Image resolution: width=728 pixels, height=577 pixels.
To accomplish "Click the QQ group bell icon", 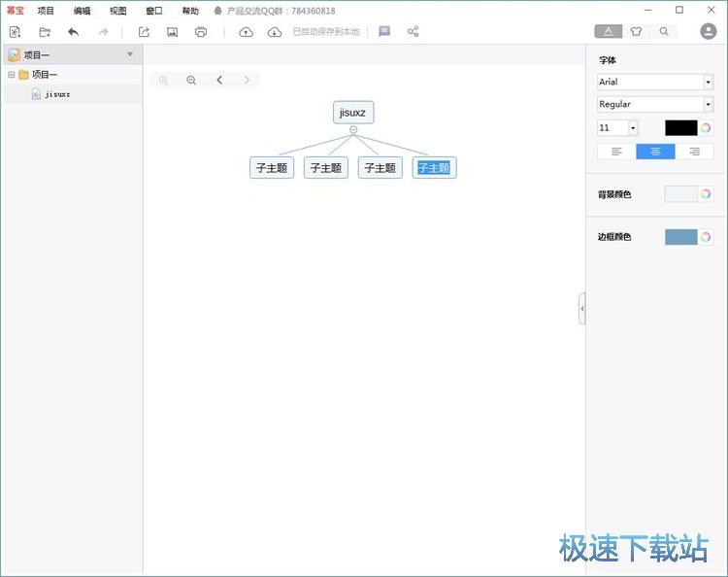I will (x=217, y=11).
